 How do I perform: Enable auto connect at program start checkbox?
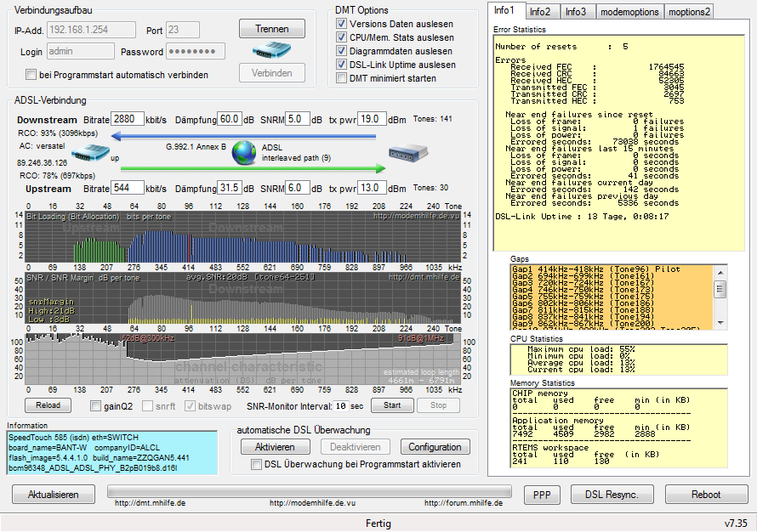point(31,74)
